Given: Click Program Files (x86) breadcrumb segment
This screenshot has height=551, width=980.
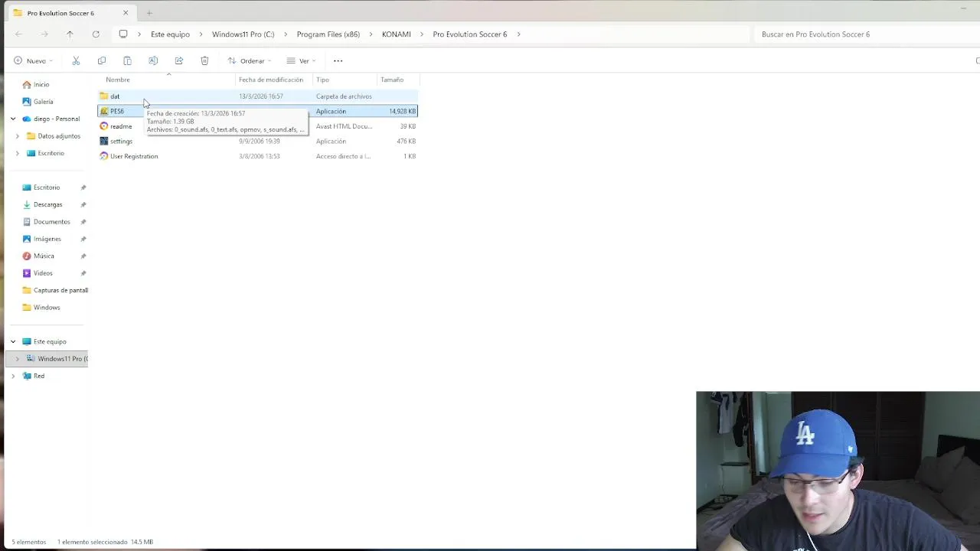Looking at the screenshot, I should (x=328, y=34).
